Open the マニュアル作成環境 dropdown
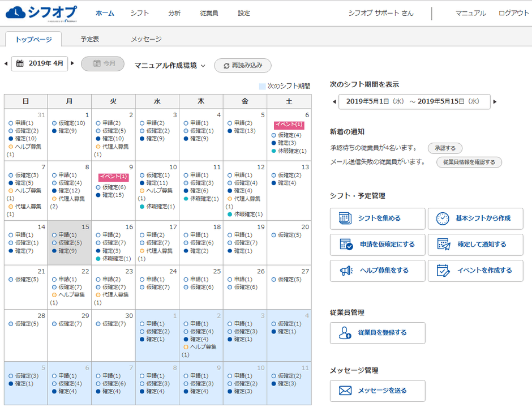Screen dimensions: 532x407 pyautogui.click(x=170, y=66)
